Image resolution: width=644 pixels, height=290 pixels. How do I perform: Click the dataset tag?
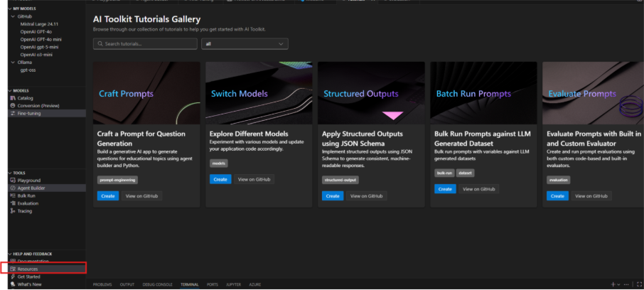click(465, 173)
